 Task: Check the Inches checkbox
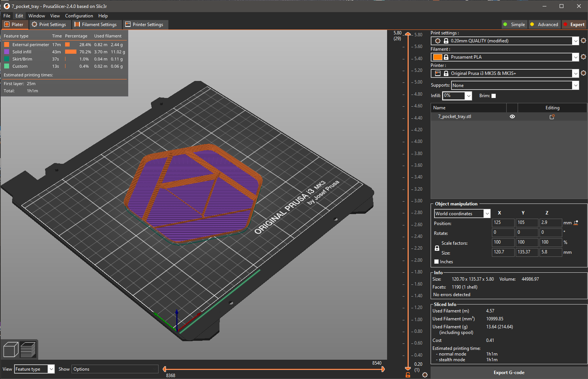click(437, 262)
